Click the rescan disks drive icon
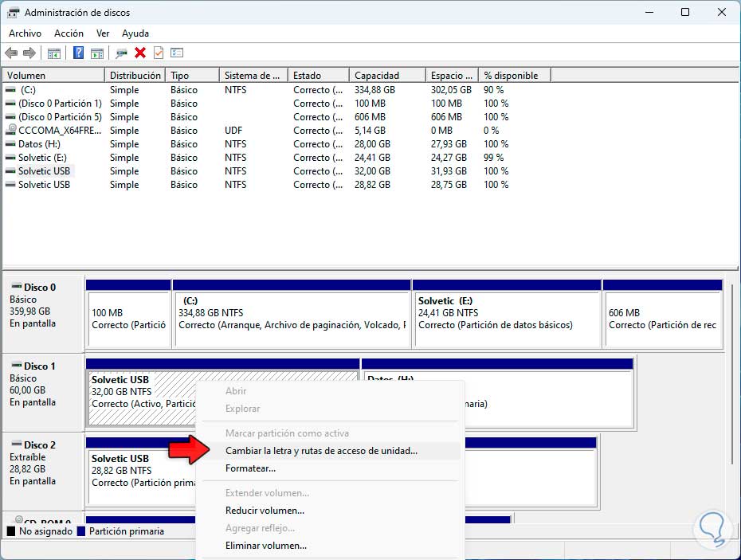This screenshot has width=741, height=560. coord(121,53)
